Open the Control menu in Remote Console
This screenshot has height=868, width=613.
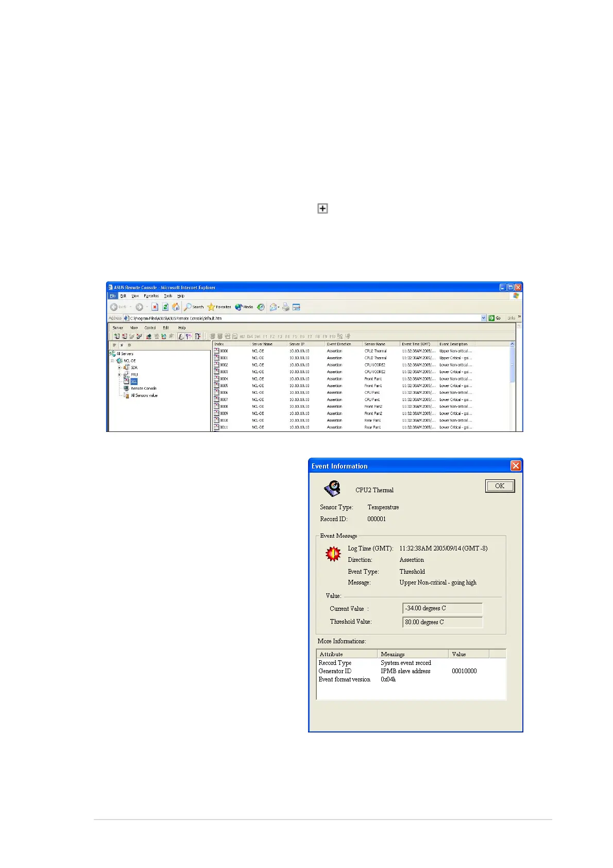point(150,328)
